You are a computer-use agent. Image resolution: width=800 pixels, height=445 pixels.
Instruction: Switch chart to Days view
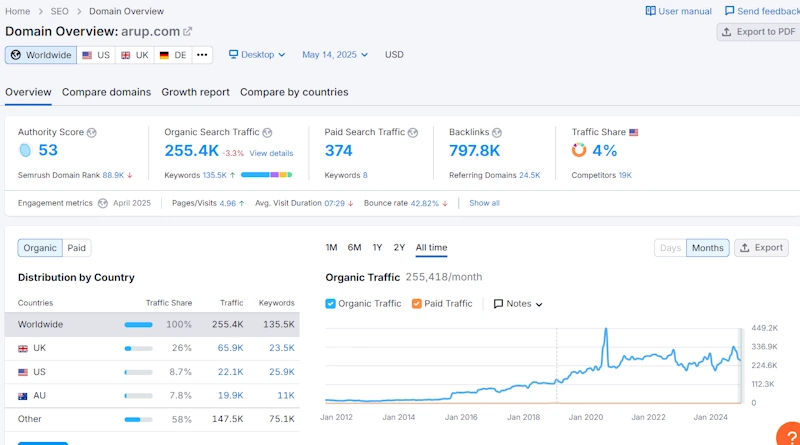coord(670,248)
